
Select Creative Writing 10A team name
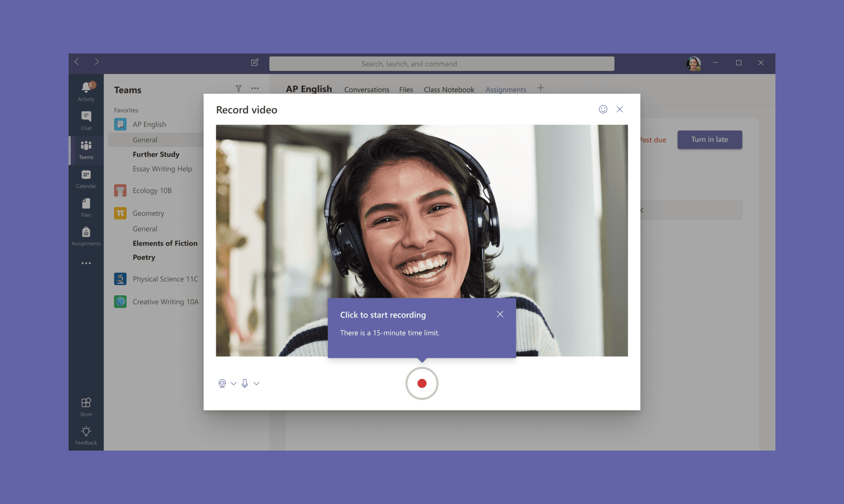tap(165, 301)
